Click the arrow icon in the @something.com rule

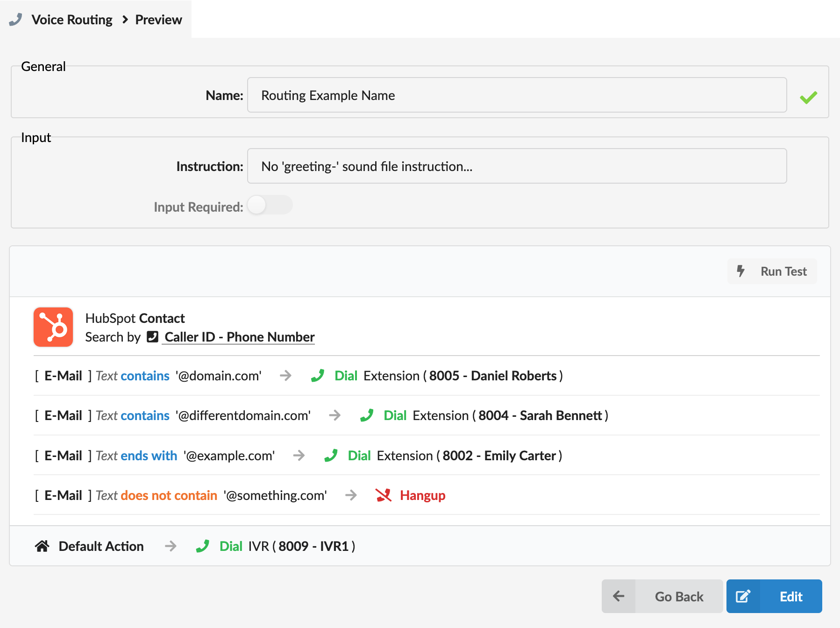(x=351, y=495)
